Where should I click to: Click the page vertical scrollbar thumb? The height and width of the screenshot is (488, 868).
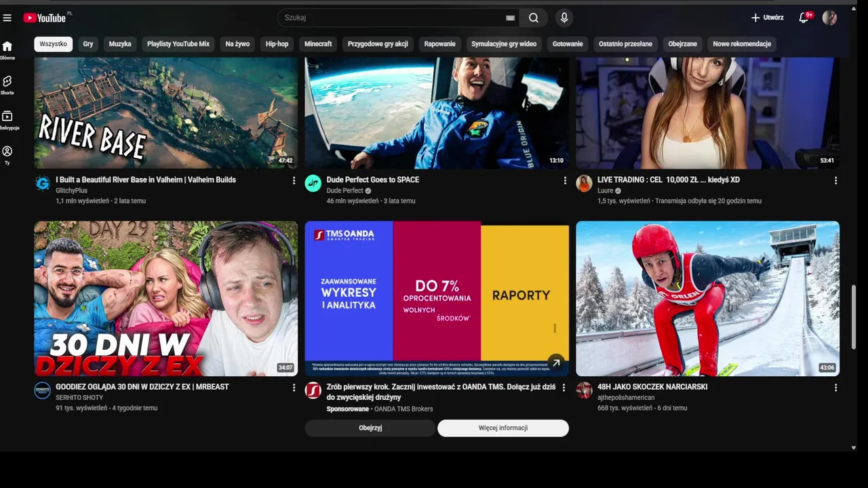pos(854,317)
